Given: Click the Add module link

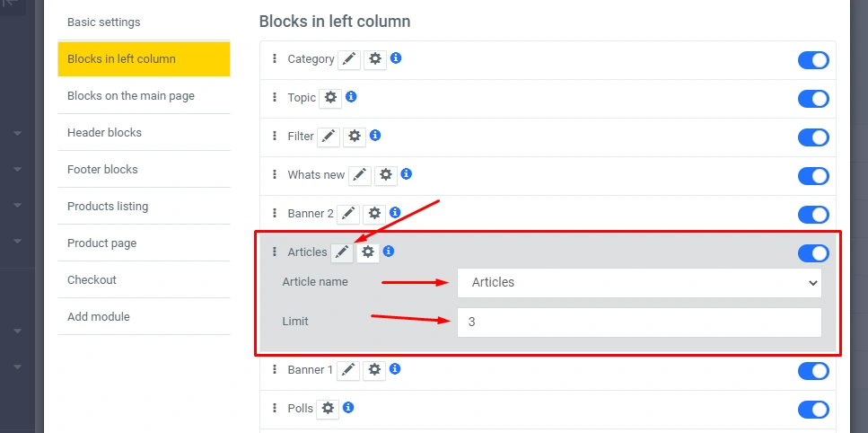Looking at the screenshot, I should pyautogui.click(x=99, y=316).
